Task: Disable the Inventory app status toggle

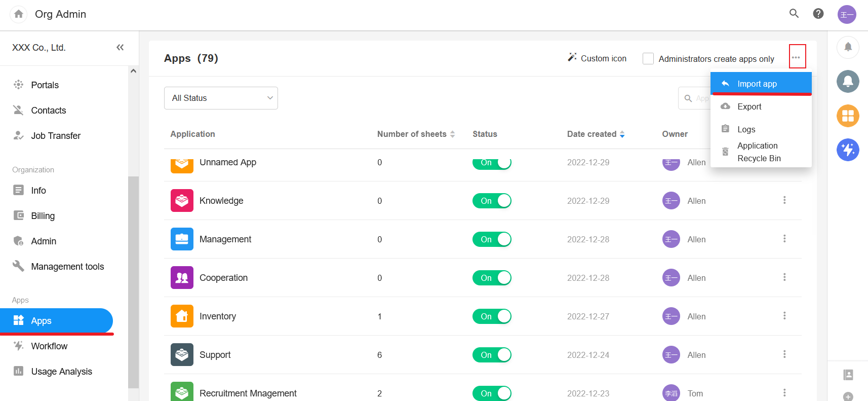Action: tap(492, 316)
